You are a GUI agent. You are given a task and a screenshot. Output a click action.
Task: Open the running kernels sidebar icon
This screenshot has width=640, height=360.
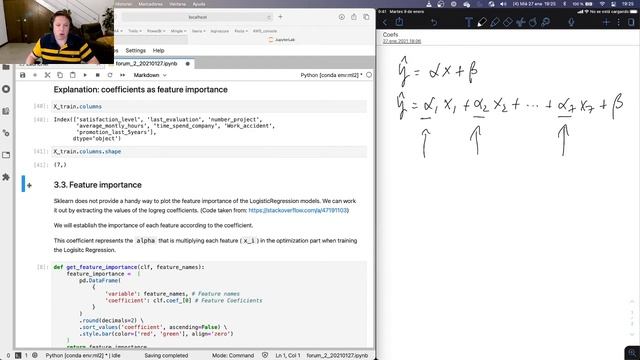pos(6,89)
